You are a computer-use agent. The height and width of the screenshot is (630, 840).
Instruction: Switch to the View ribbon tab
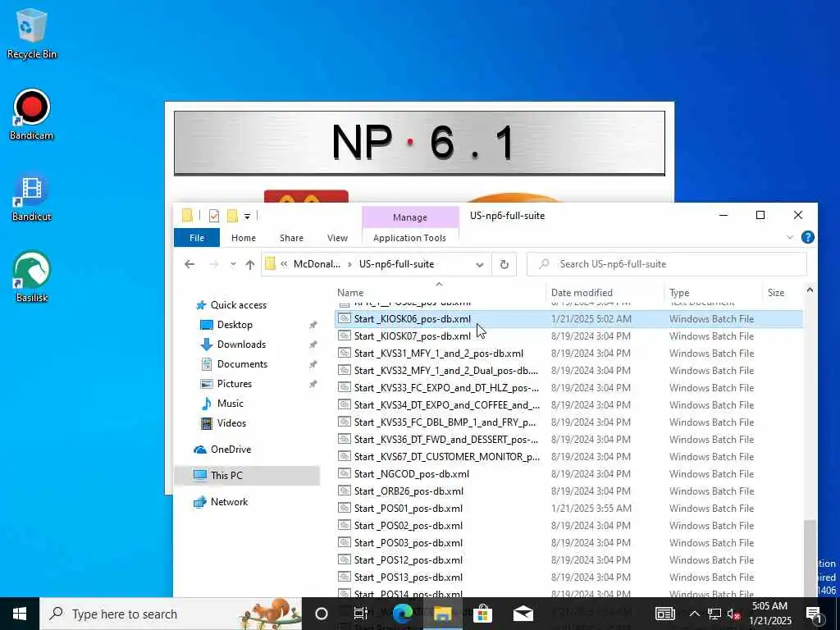pos(337,238)
